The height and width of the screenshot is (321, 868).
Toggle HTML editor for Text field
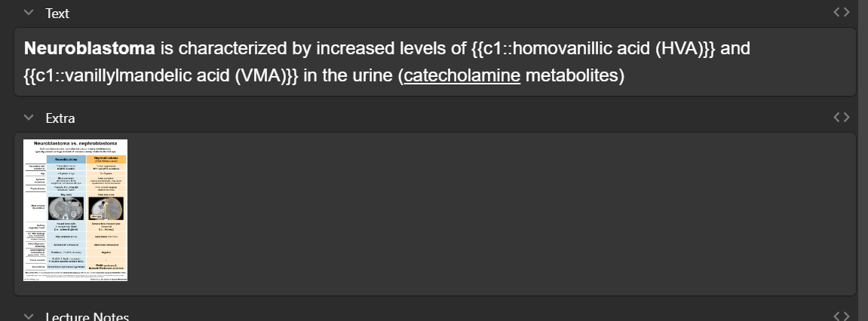click(x=842, y=12)
